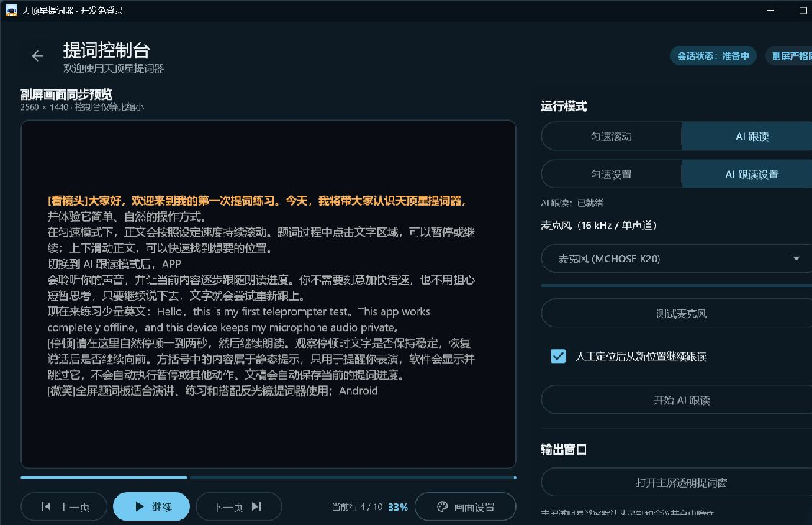Select the 匀速滚动 mode tab
Viewport: 812px width, 525px height.
pos(612,137)
